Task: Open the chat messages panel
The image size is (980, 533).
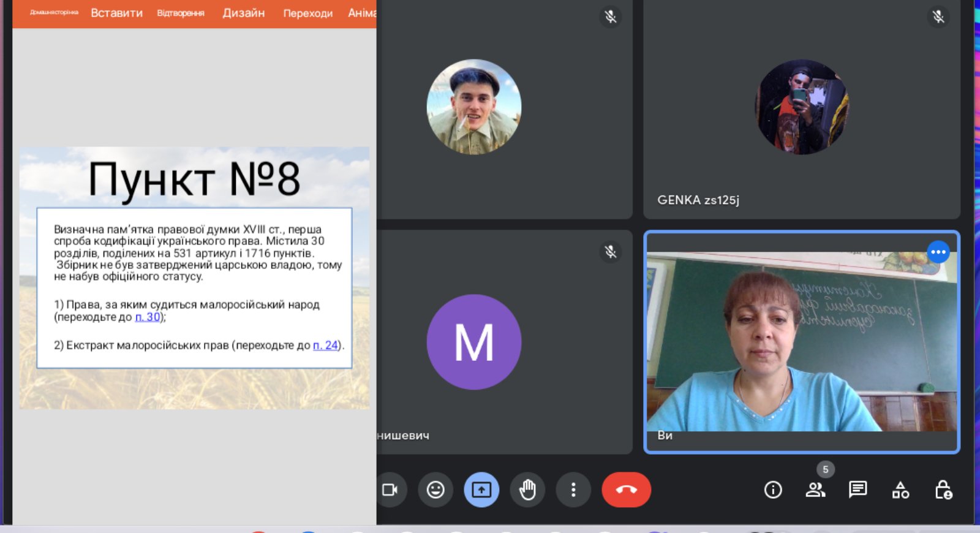Action: pos(858,490)
